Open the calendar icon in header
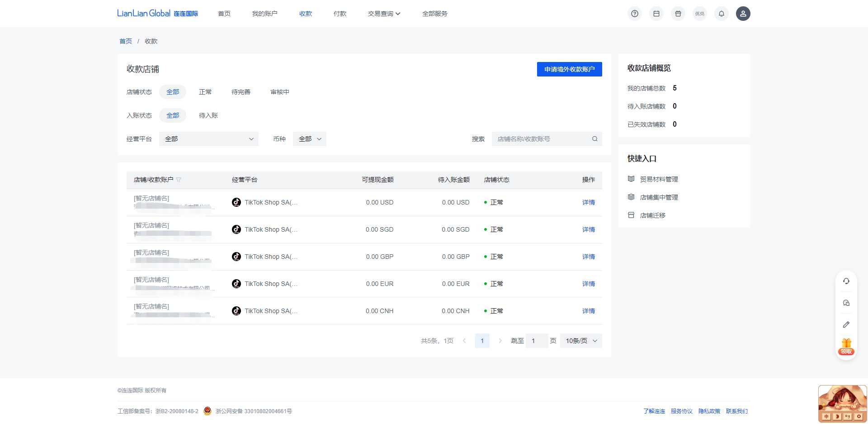The height and width of the screenshot is (424, 868). tap(656, 14)
